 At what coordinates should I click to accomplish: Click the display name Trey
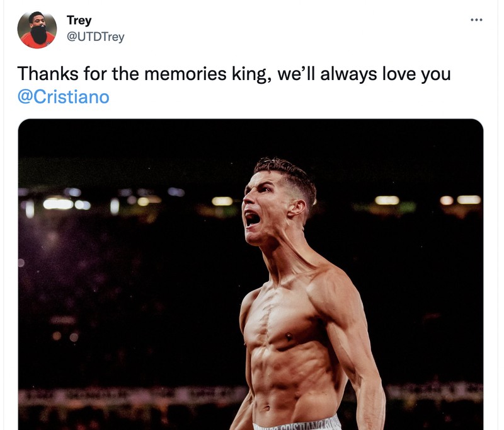pyautogui.click(x=78, y=20)
